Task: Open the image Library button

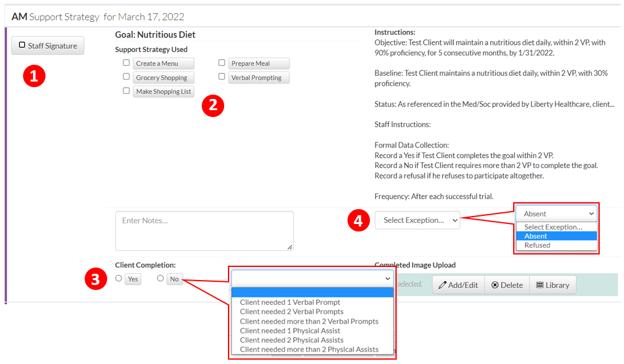Action: [x=552, y=285]
